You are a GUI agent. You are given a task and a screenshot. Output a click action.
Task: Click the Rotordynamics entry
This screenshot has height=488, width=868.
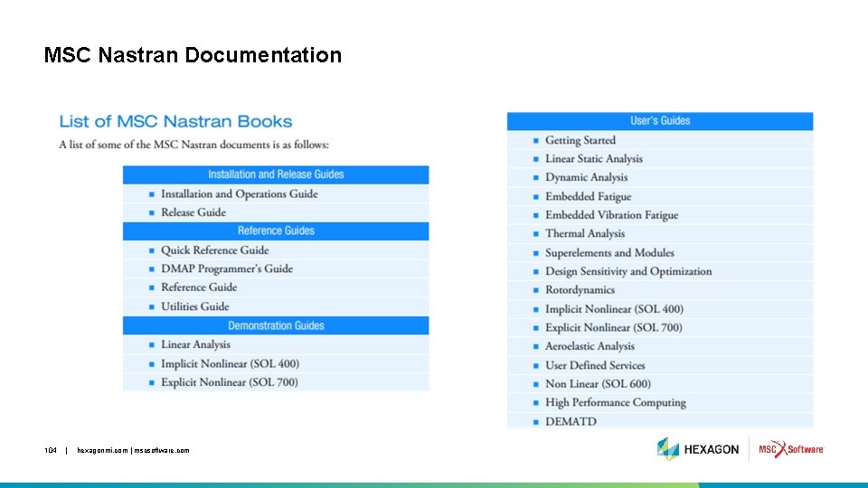click(x=580, y=290)
